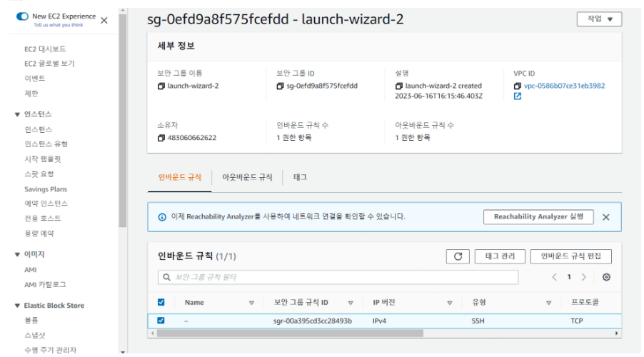Close the New EC2 Experience notice
Image resolution: width=644 pixels, height=357 pixels.
pyautogui.click(x=104, y=21)
